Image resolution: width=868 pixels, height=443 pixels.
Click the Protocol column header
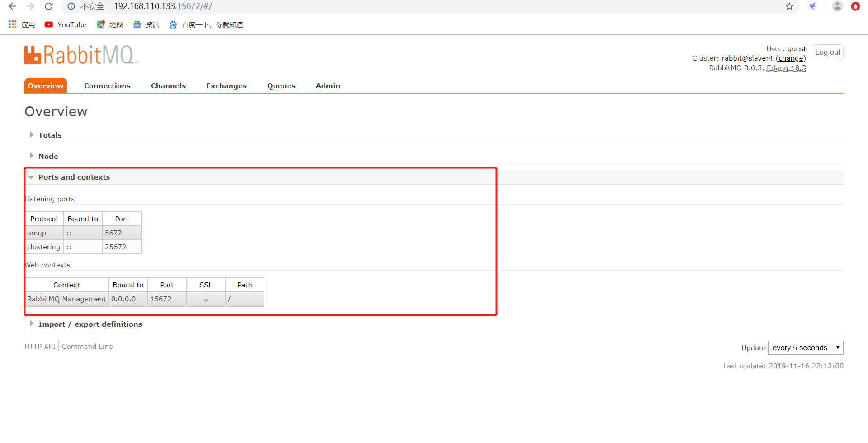coord(44,219)
